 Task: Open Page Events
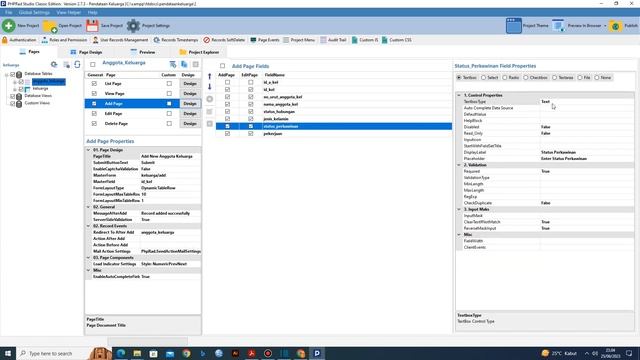click(264, 40)
